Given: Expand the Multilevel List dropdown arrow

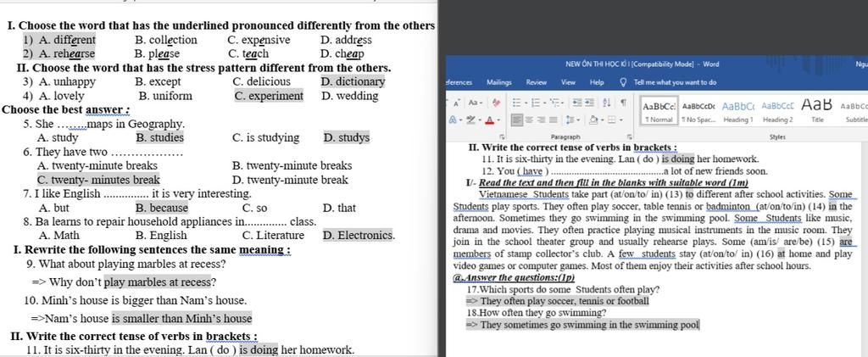Looking at the screenshot, I should (x=563, y=103).
